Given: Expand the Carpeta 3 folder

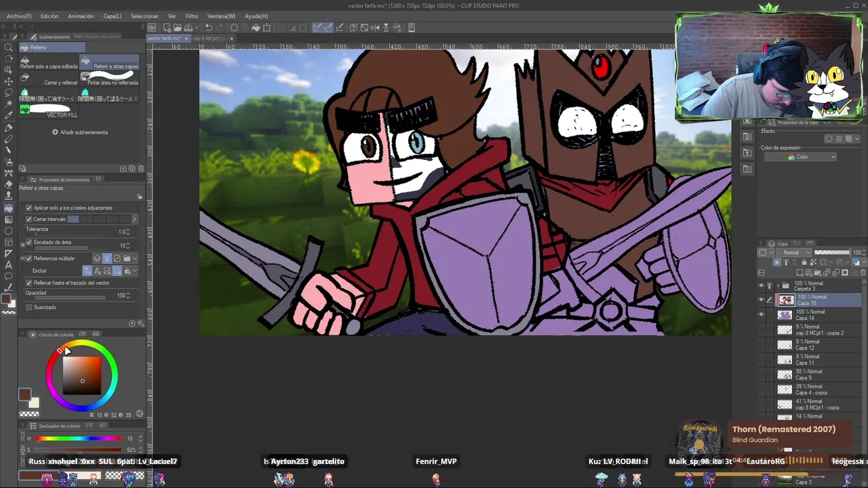Looking at the screenshot, I should (x=778, y=285).
